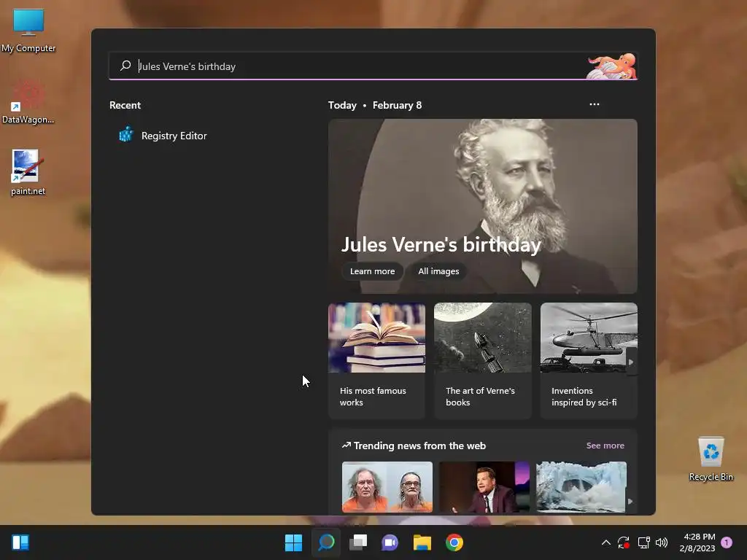Click the All images button
The image size is (747, 560).
[x=438, y=271]
